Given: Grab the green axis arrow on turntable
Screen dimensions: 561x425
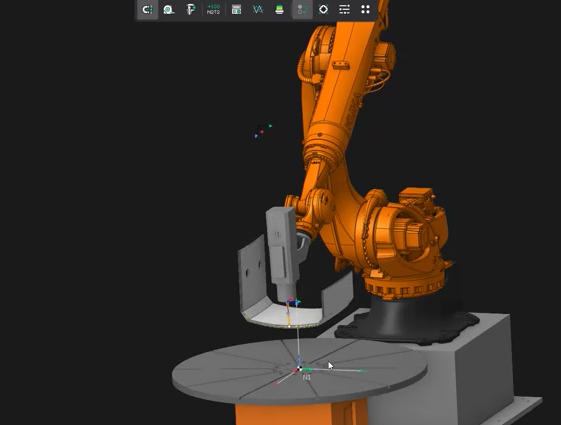Looking at the screenshot, I should [362, 371].
